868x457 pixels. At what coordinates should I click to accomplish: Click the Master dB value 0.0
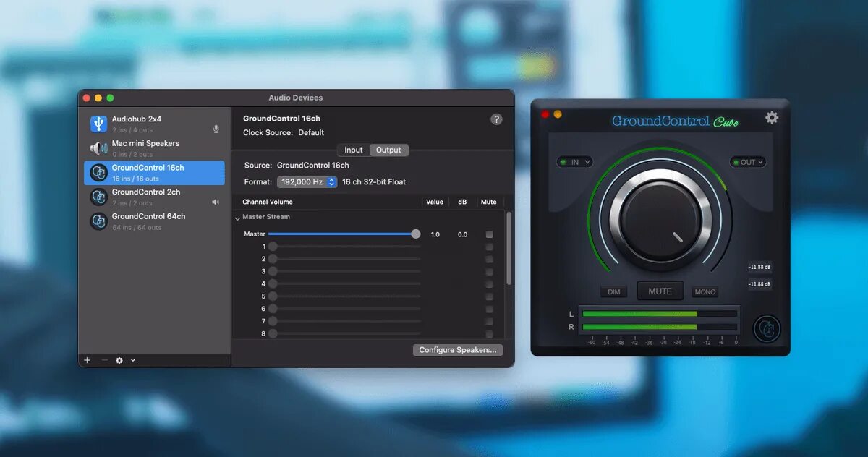[x=462, y=234]
